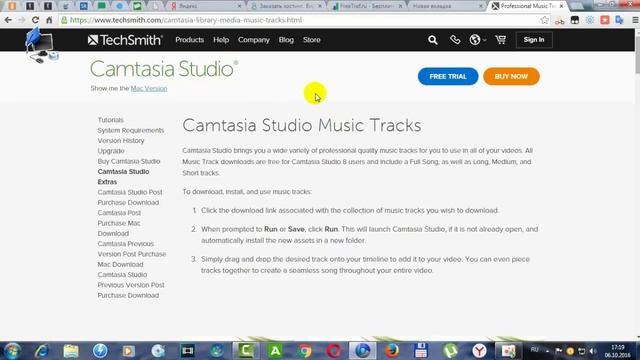Open the Windows Start button

[x=12, y=351]
